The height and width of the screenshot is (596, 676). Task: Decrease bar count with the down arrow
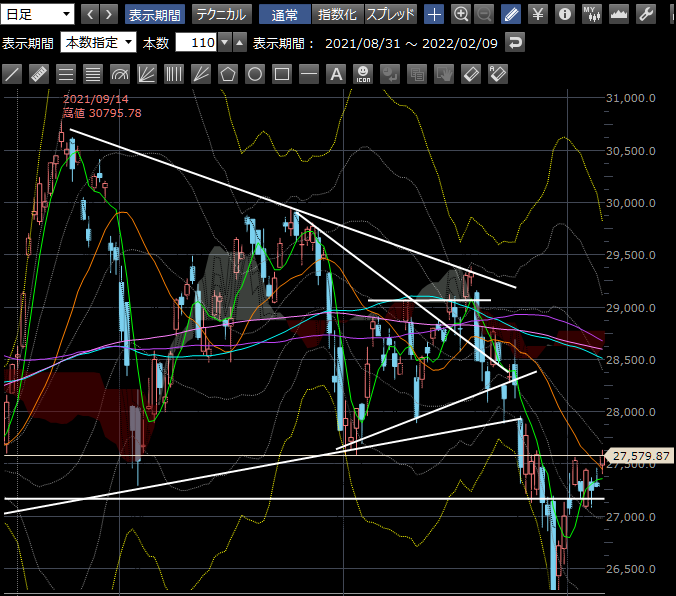[225, 42]
